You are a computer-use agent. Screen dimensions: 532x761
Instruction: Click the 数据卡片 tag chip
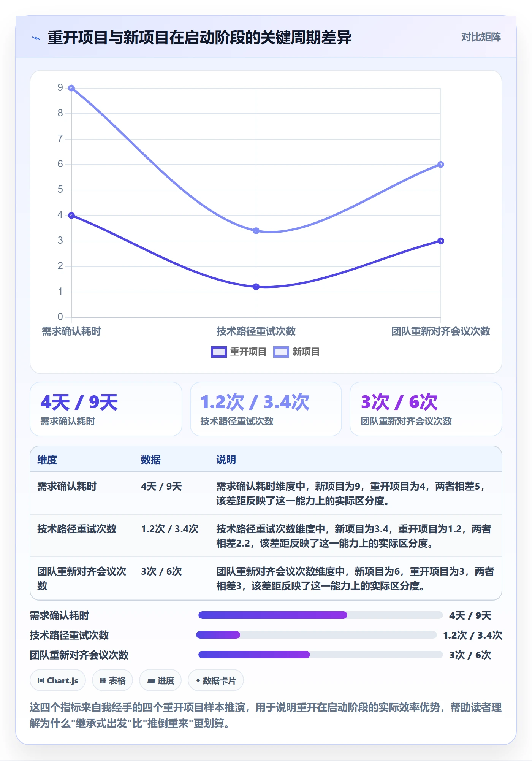[216, 680]
